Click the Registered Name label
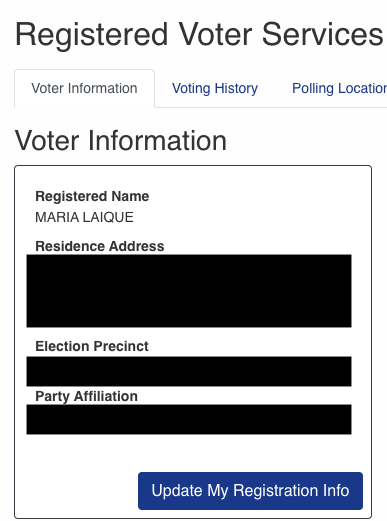Screen dimensions: 387x521 (92, 196)
